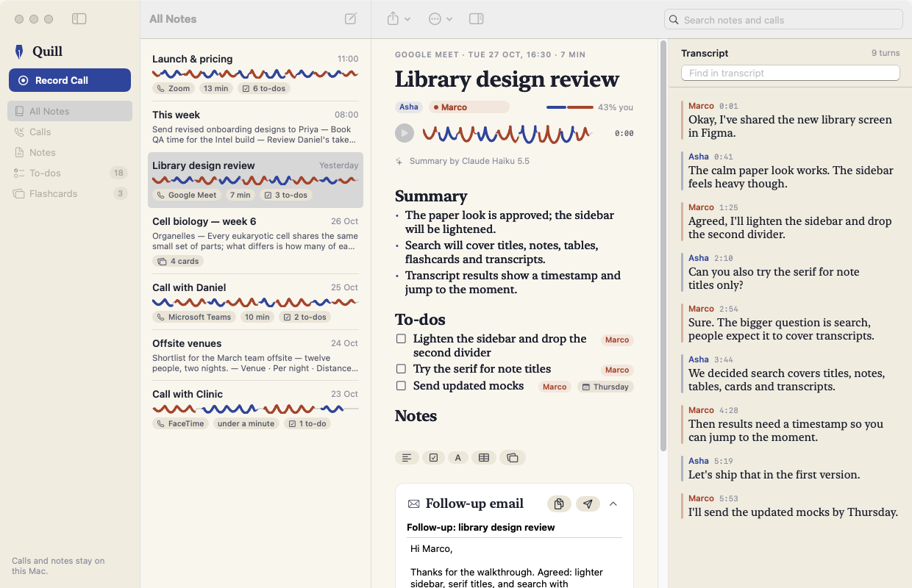Edit the follow-up email subject line
The image size is (912, 588).
(x=514, y=528)
